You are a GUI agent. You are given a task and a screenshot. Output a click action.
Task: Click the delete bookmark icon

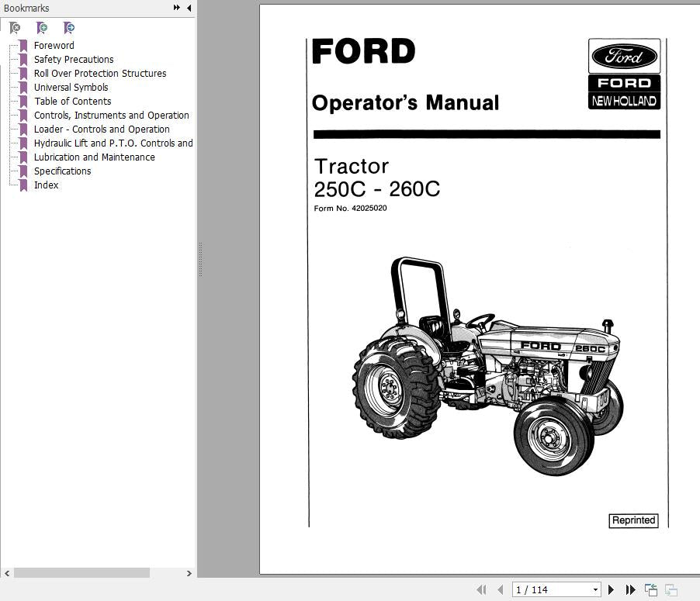(x=15, y=28)
